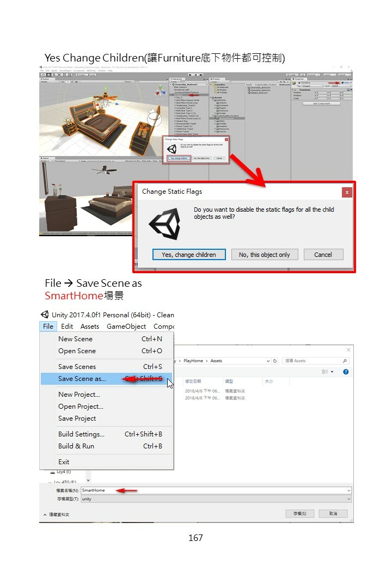
Task: Toggle Furniture object active checkbox in Inspector
Action: point(299,83)
